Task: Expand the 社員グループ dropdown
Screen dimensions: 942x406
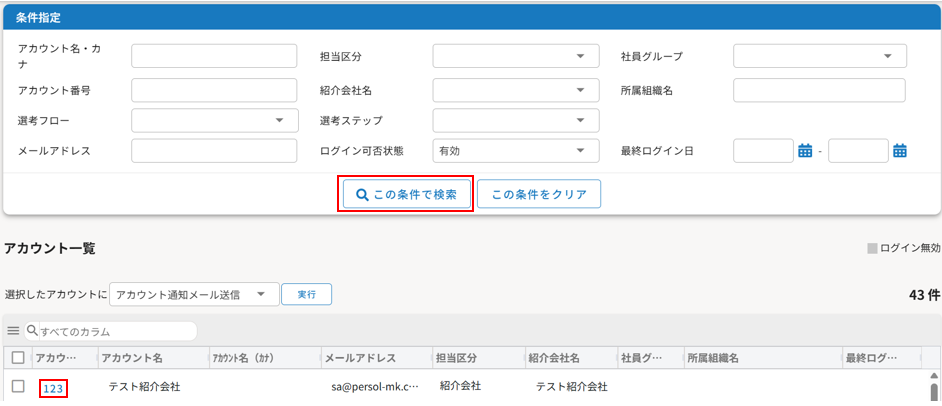Action: pyautogui.click(x=820, y=56)
